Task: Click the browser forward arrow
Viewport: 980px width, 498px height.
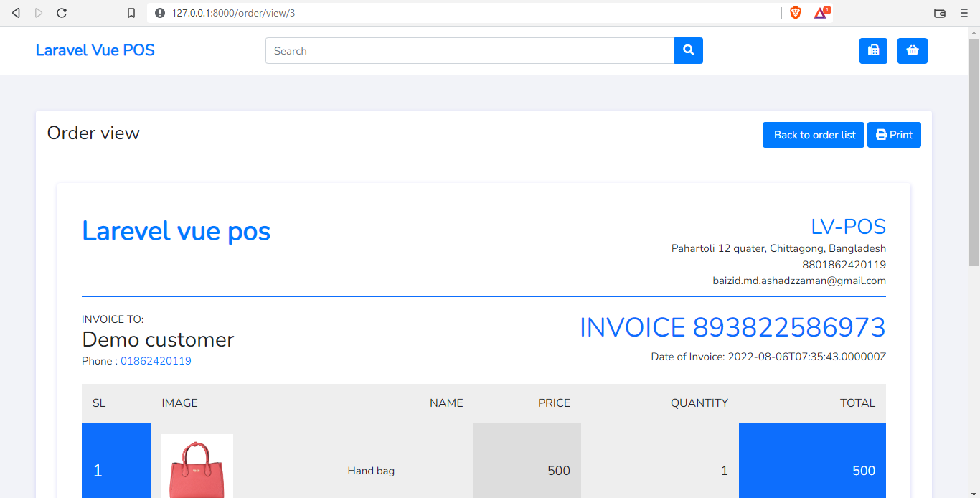Action: click(x=39, y=13)
